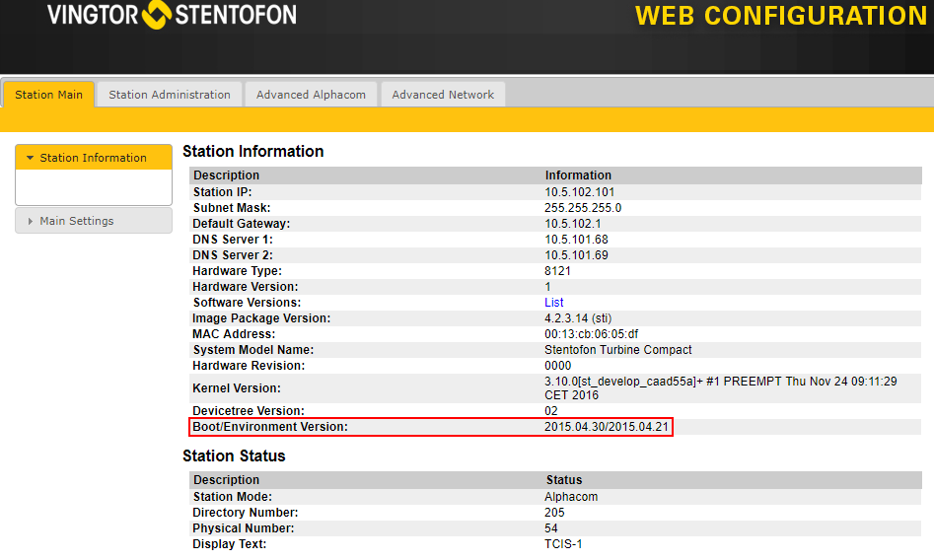Click the Station Status section heading
The width and height of the screenshot is (934, 560).
coord(234,456)
